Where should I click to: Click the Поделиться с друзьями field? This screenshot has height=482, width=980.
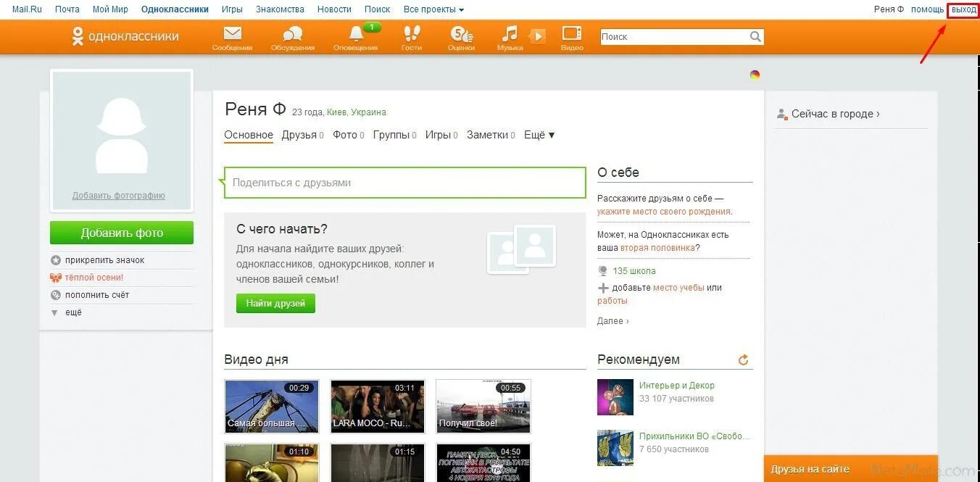pos(405,183)
